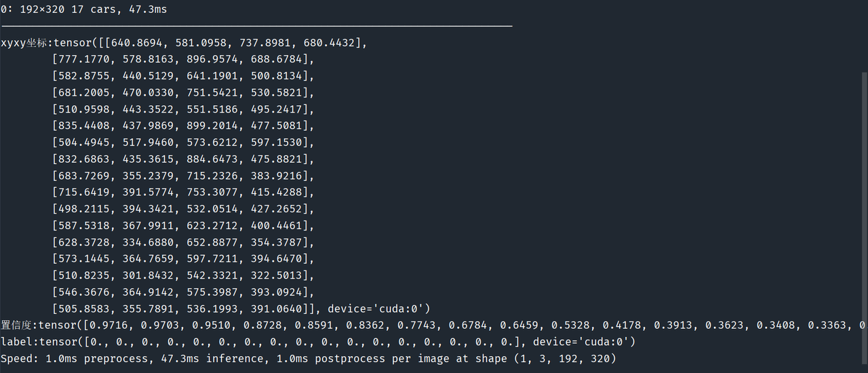Click the row starting with 681.2005
868x373 pixels.
(183, 93)
